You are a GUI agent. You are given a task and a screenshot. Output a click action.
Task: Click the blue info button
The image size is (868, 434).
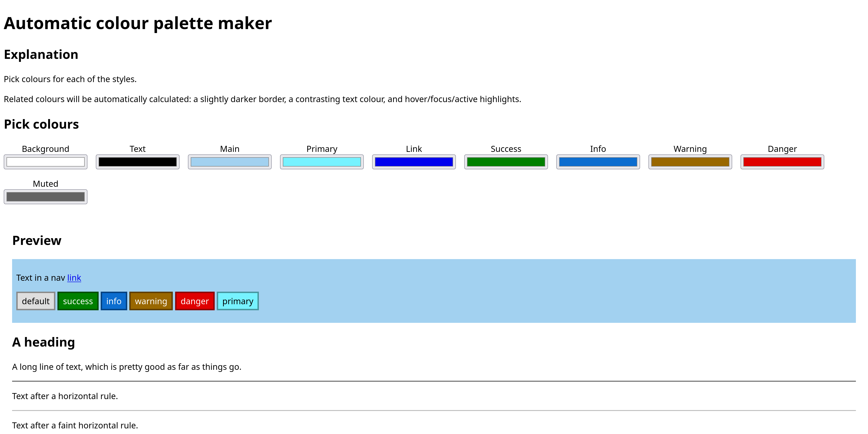(x=114, y=301)
